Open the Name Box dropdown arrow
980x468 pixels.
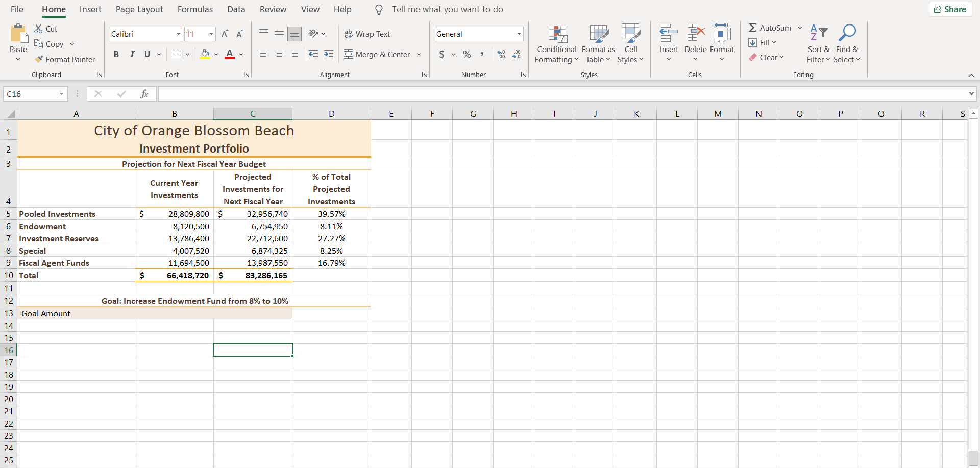[x=61, y=94]
